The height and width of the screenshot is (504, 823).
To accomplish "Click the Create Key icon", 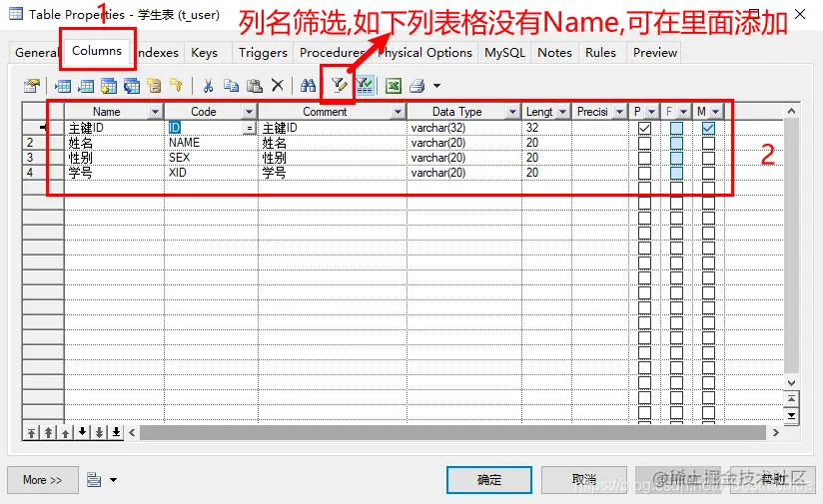I will [176, 86].
